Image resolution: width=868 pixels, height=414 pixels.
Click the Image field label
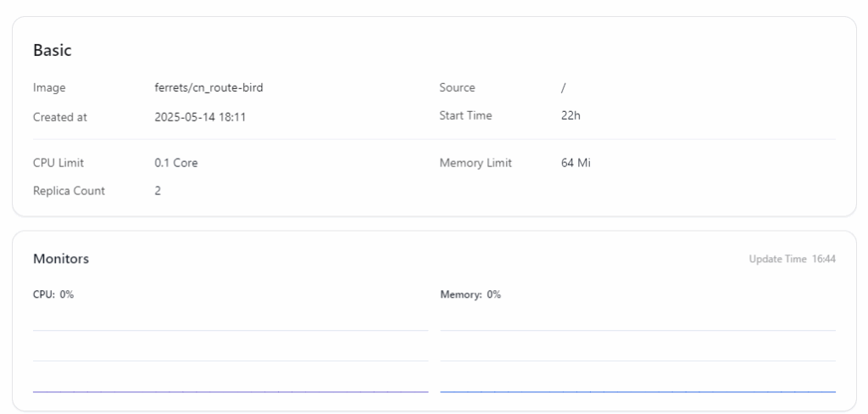pyautogui.click(x=49, y=87)
